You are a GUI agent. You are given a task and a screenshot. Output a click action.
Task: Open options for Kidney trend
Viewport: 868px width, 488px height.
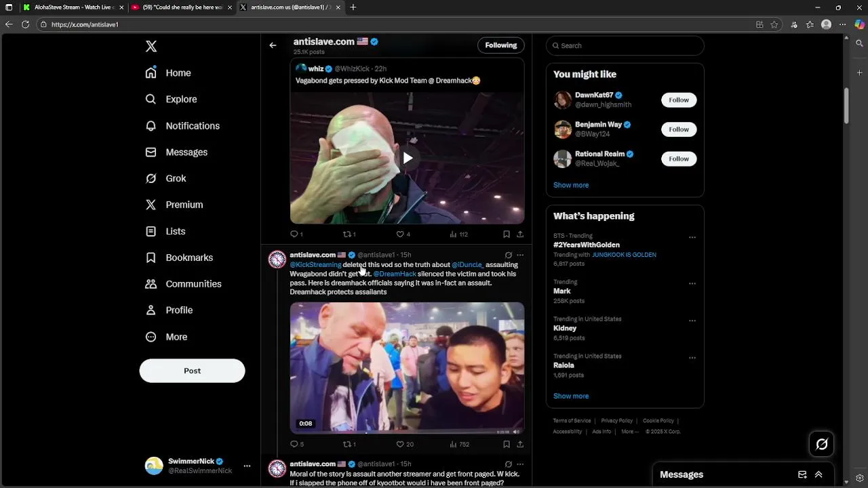(x=692, y=321)
